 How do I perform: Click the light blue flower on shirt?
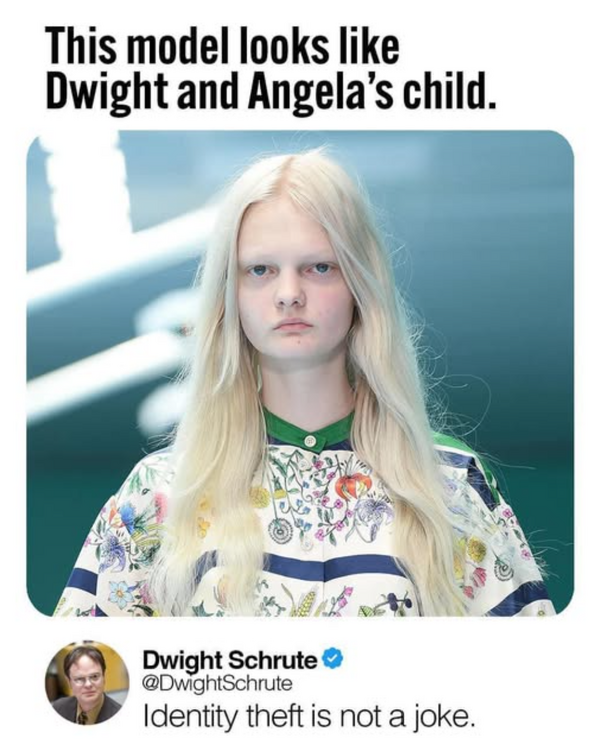pos(120,593)
